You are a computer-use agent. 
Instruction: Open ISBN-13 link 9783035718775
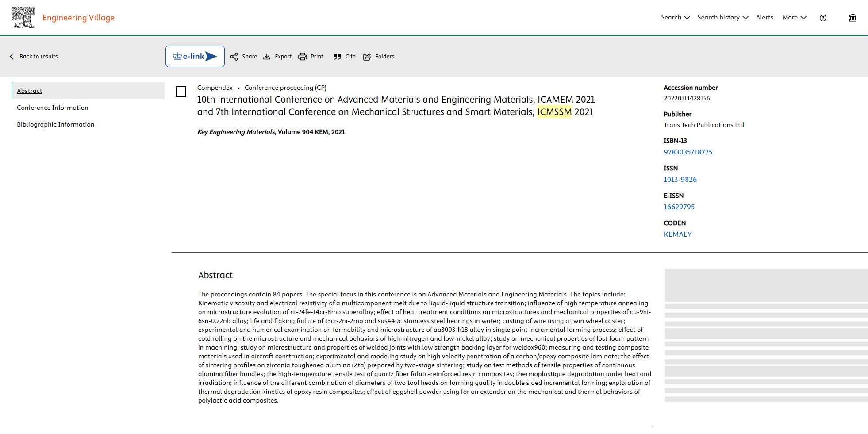(688, 152)
